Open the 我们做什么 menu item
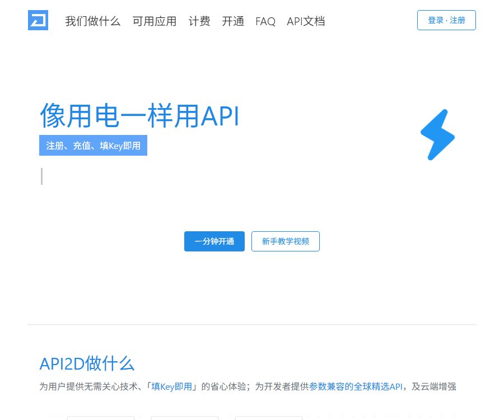504x420 pixels. (x=93, y=21)
